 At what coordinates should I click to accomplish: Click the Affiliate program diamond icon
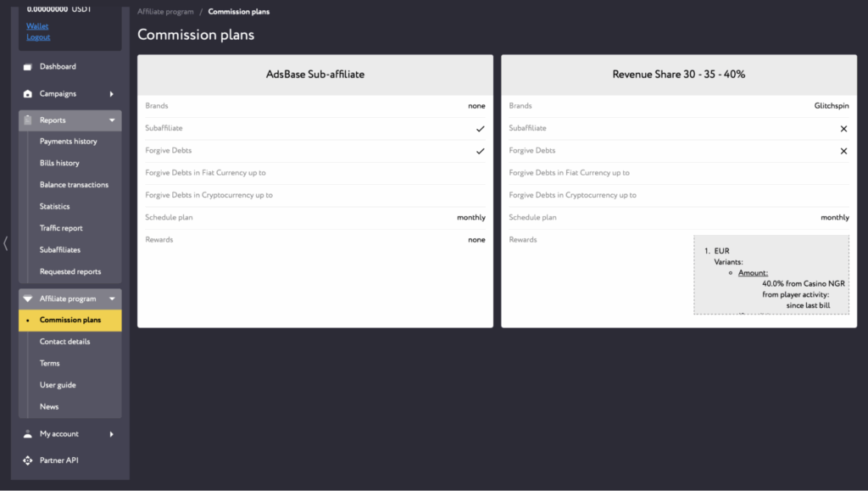tap(28, 299)
